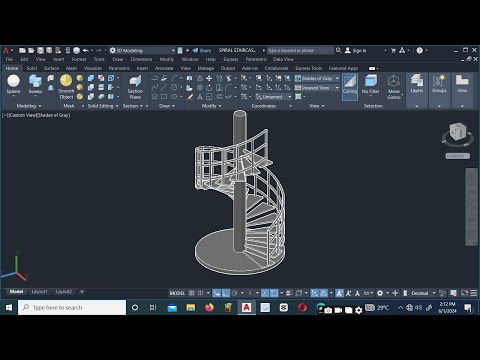Open the Unnamed UCS dropdown
Image resolution: width=480 pixels, height=360 pixels.
[274, 97]
